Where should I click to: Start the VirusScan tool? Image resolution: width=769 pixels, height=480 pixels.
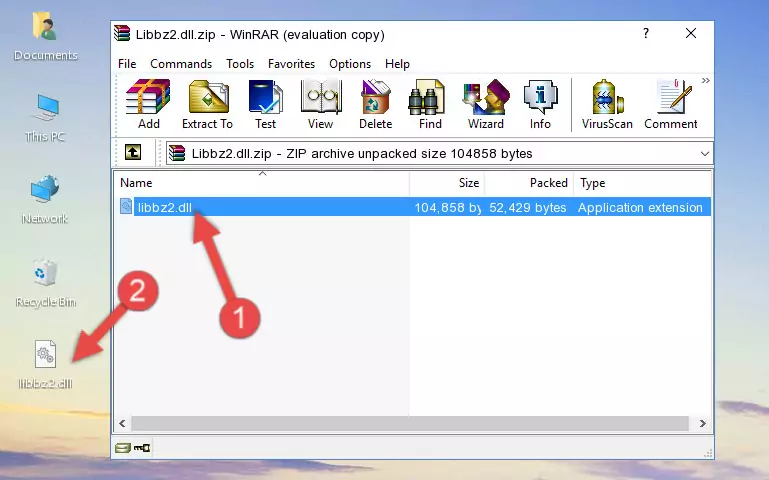point(607,104)
